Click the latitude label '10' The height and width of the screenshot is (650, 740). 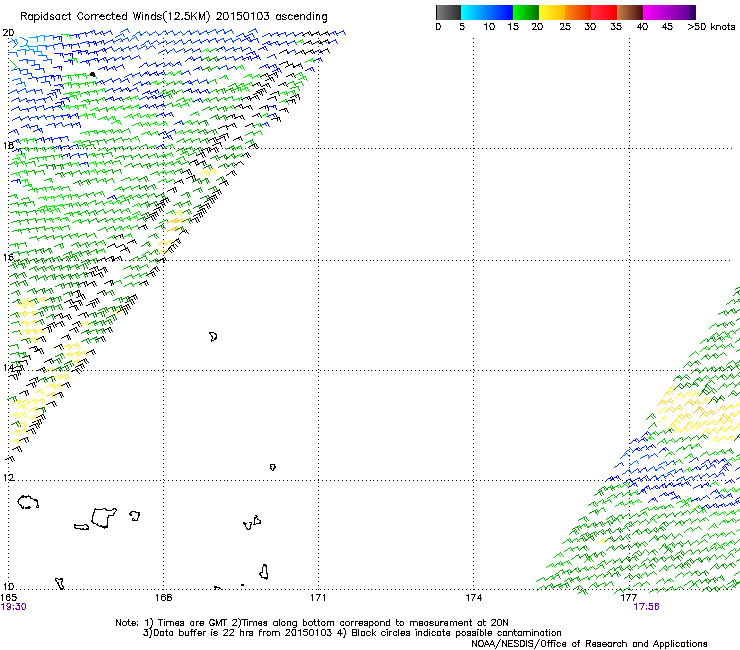pyautogui.click(x=8, y=587)
